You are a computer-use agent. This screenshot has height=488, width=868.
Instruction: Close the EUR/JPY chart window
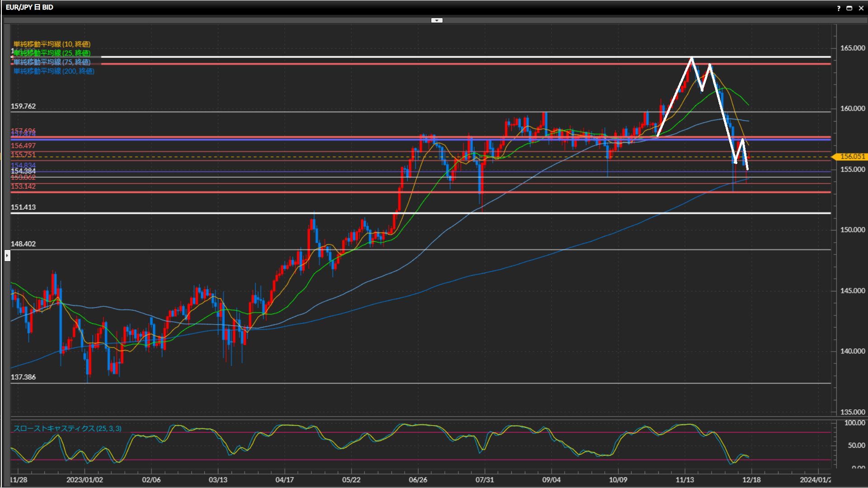[x=861, y=8]
